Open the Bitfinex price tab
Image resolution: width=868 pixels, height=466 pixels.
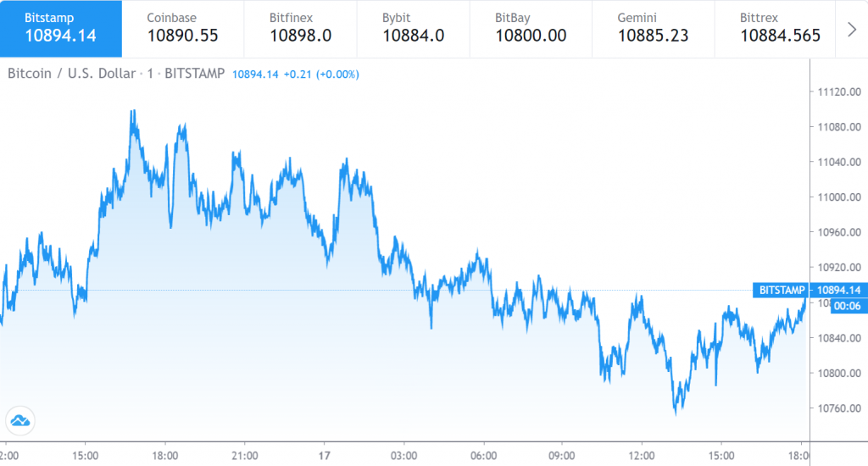tap(301, 28)
